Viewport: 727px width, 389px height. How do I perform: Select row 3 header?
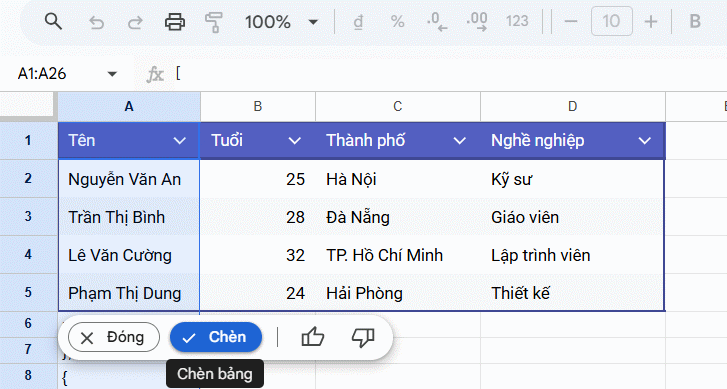[28, 217]
